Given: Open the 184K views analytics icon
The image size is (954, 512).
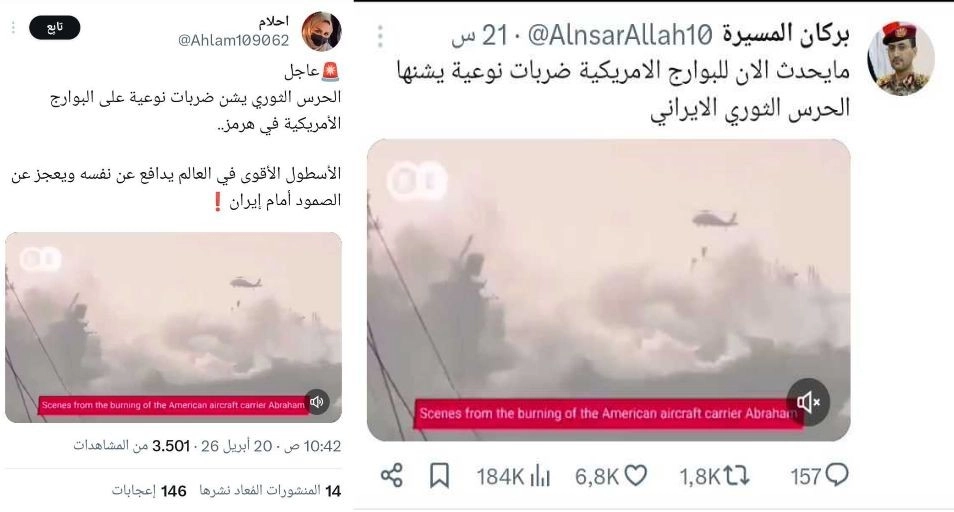Looking at the screenshot, I should pyautogui.click(x=540, y=477).
